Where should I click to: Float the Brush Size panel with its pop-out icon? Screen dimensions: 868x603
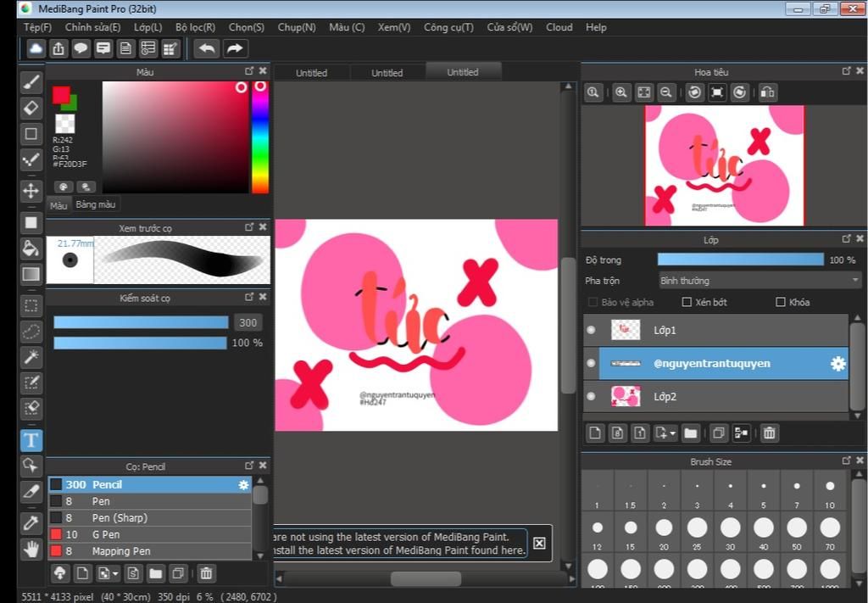tap(847, 461)
